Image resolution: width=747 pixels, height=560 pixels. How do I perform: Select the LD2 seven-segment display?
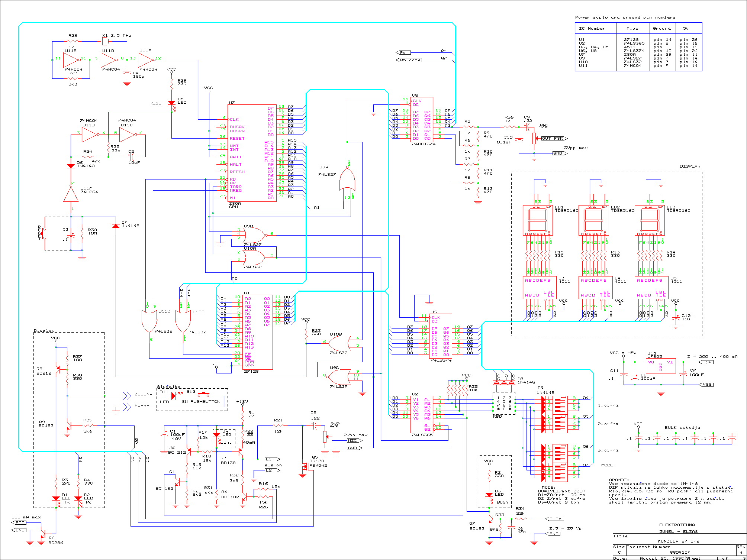coord(594,220)
